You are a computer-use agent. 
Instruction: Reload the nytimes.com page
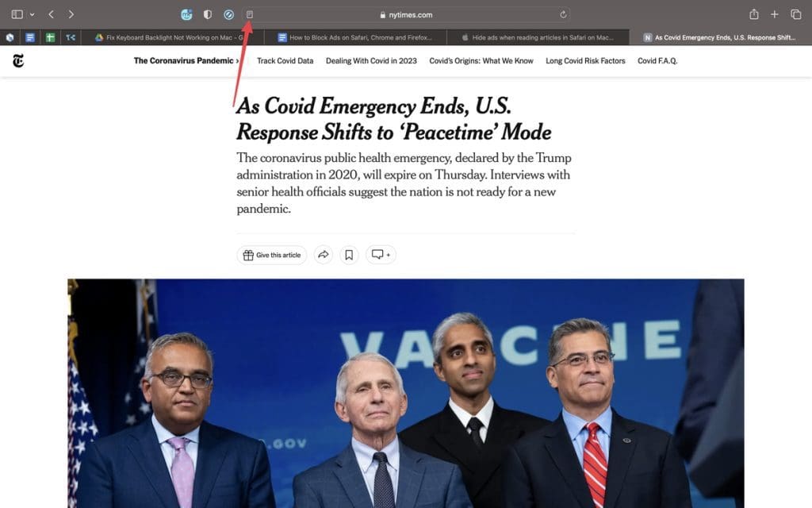(563, 14)
